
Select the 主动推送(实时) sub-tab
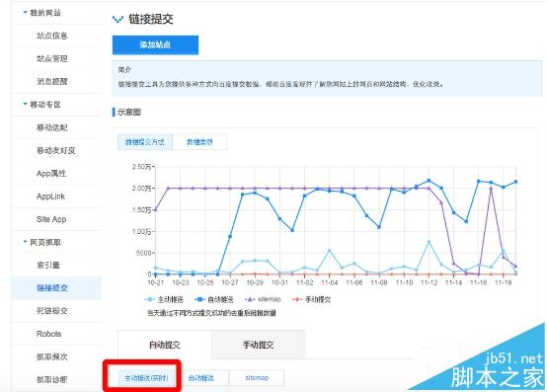[x=146, y=378]
